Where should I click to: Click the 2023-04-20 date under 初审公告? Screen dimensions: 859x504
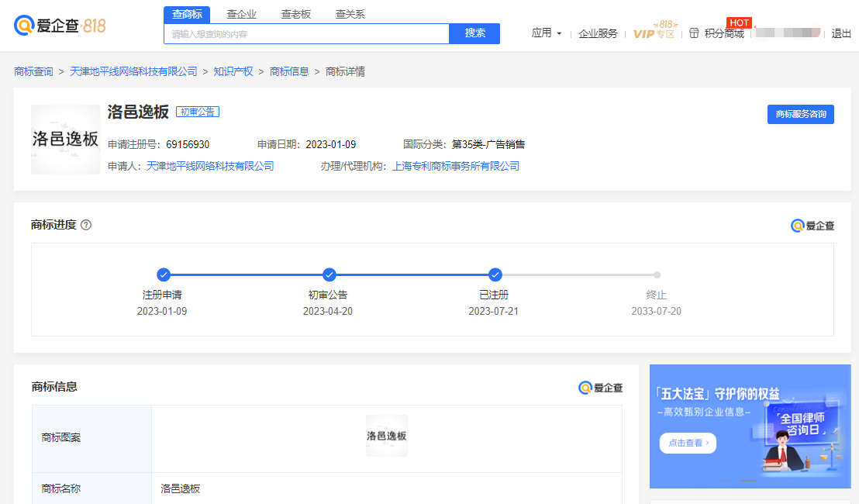click(328, 311)
